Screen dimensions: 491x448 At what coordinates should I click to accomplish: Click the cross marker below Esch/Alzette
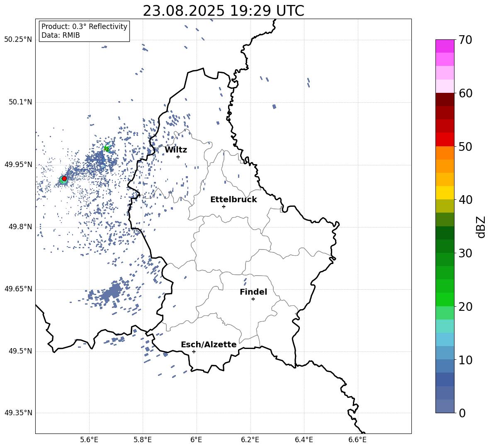tap(194, 351)
